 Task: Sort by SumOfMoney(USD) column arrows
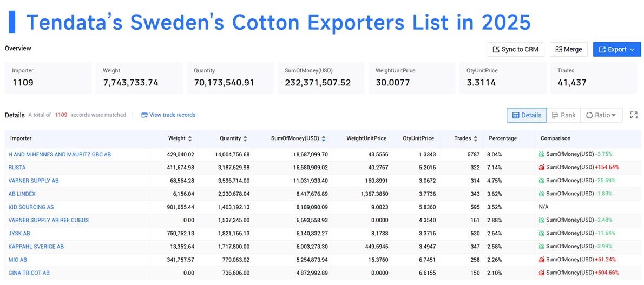324,139
